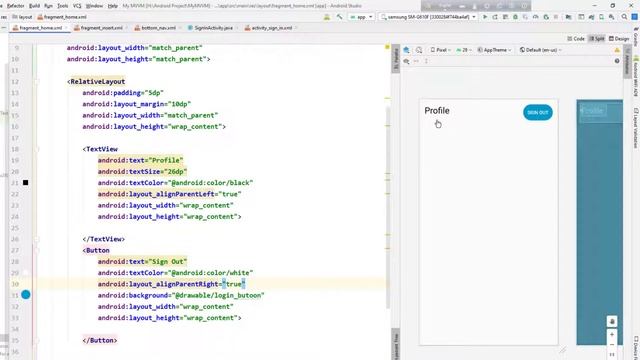Open the Palette side panel tab
This screenshot has width=640, height=360.
coord(395,59)
